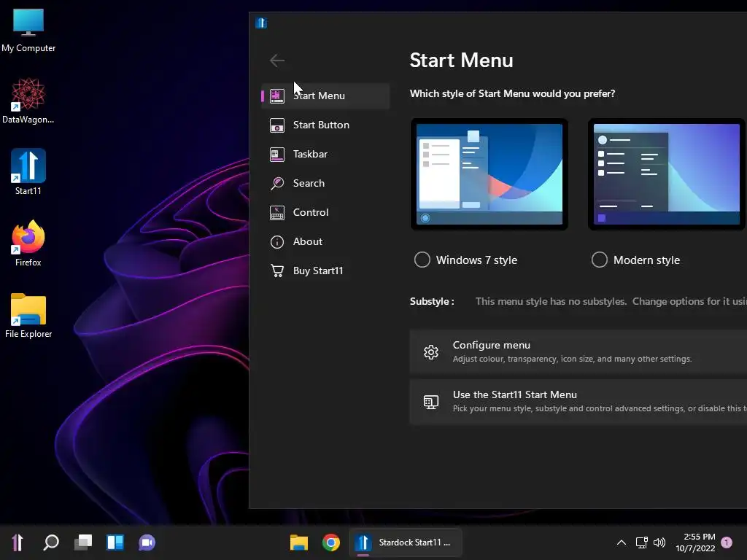Click the Control keyboard sidebar icon
Screen dimensions: 747x560
tap(277, 213)
